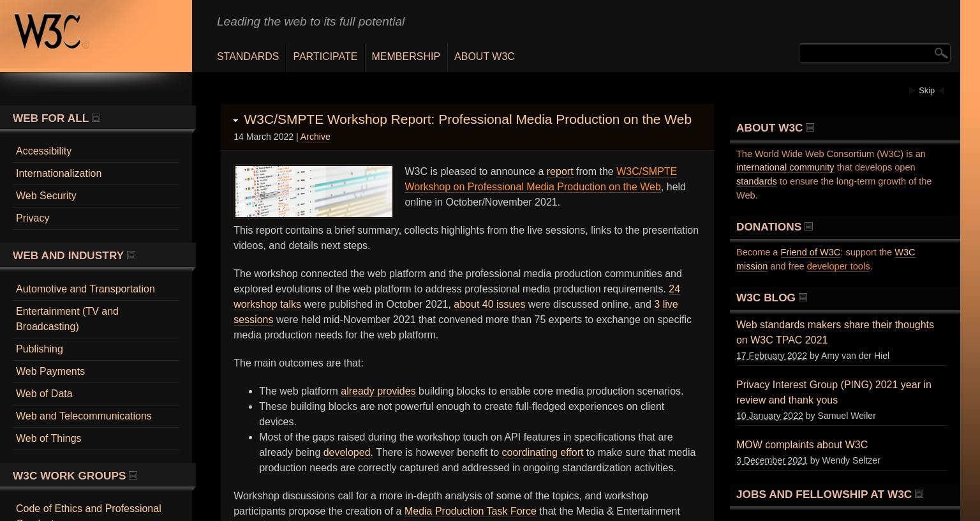The image size is (980, 521).
Task: Open the developed link
Action: pos(346,453)
